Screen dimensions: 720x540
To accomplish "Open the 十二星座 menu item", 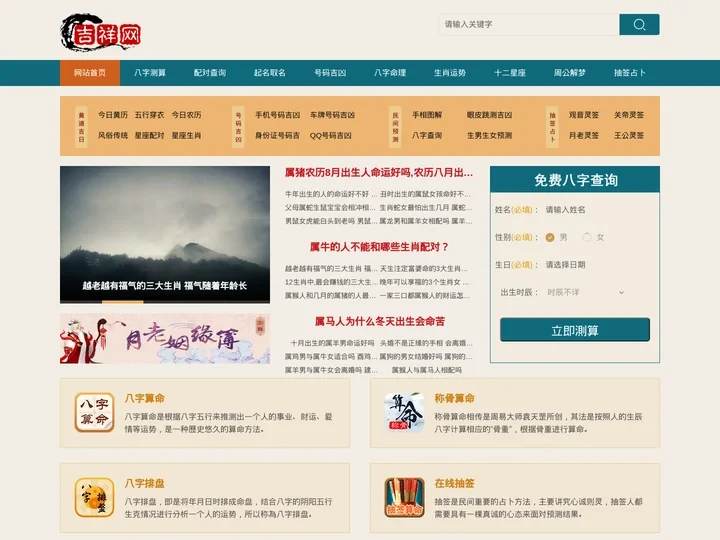I will pos(510,73).
